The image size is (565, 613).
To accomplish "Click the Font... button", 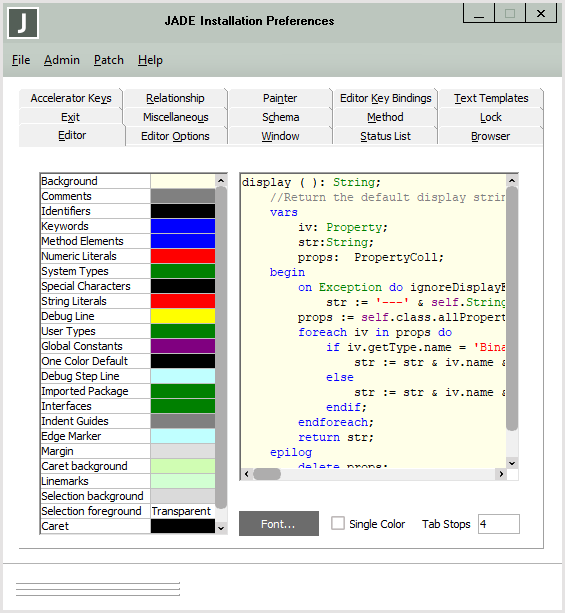I will point(279,523).
